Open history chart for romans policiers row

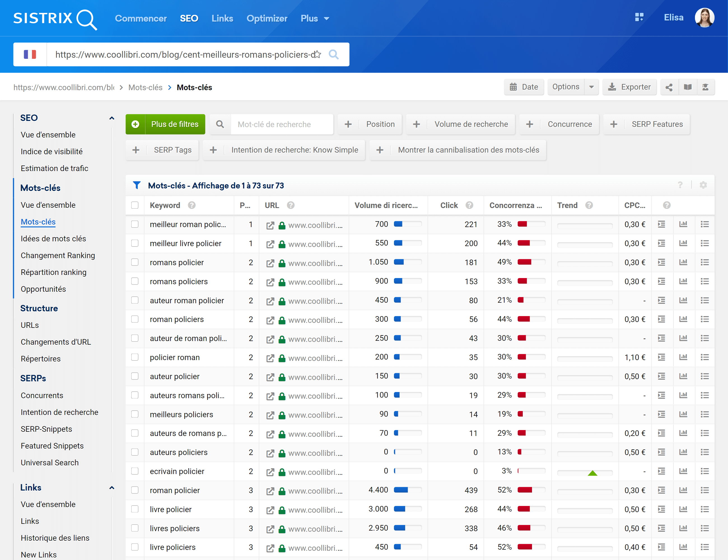pyautogui.click(x=683, y=281)
